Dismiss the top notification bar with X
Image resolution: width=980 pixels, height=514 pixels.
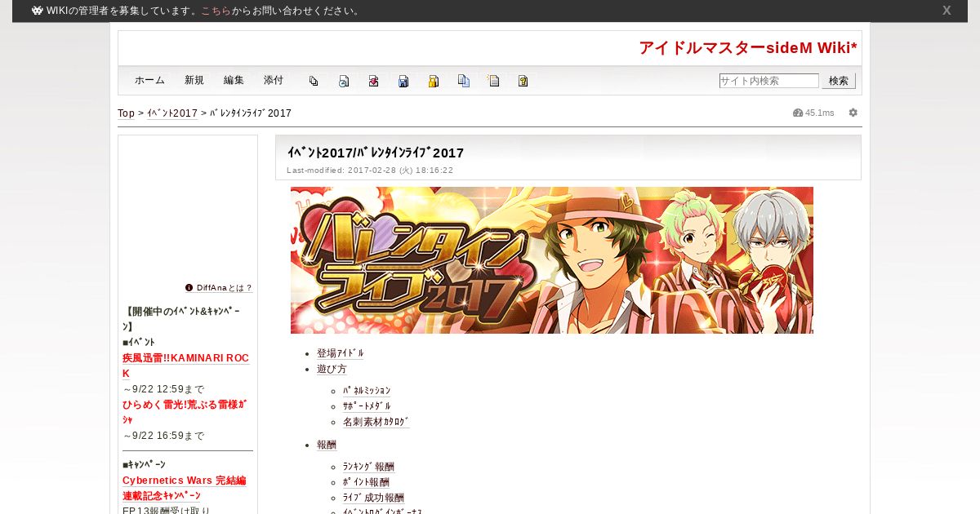click(947, 11)
